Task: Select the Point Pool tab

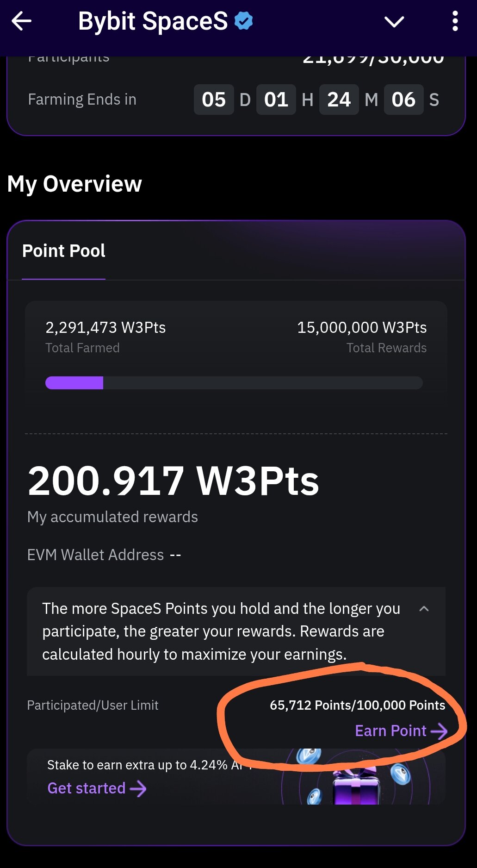Action: [x=64, y=251]
